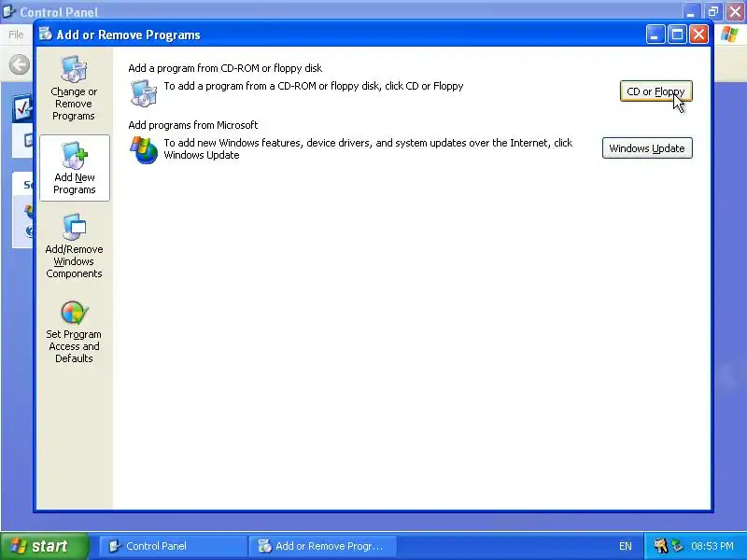Open Change or Remove Programs section
This screenshot has height=560, width=747.
(74, 89)
